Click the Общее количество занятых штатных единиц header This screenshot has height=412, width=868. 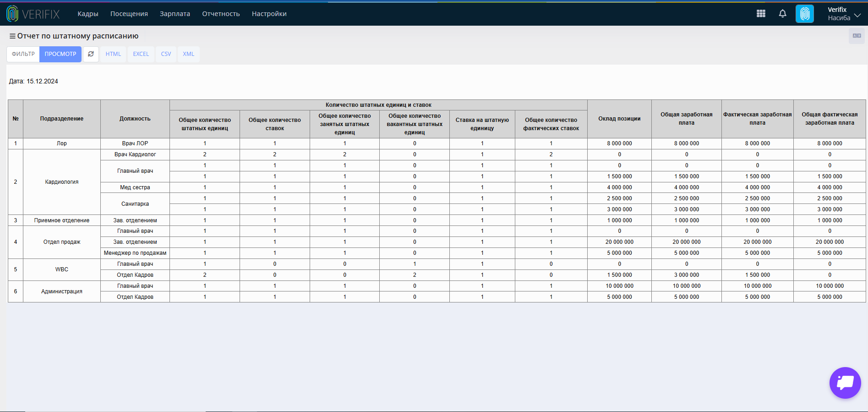tap(344, 124)
